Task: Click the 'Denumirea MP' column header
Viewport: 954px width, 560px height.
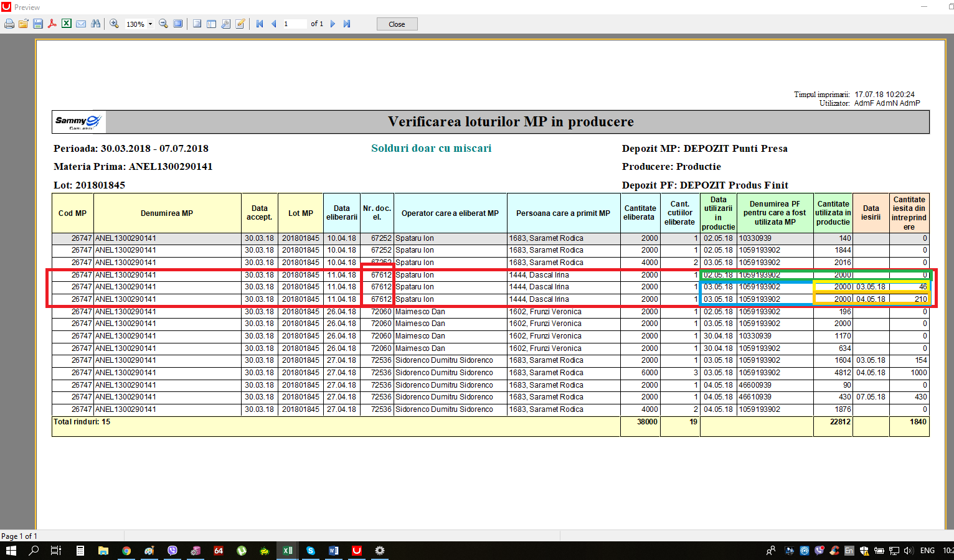Action: 167,213
